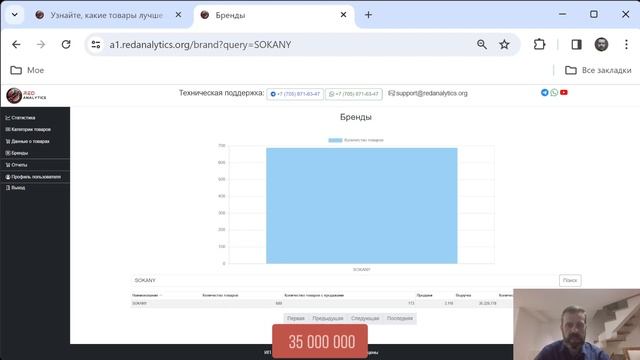Open 'Профиль пользователя' in the sidebar
The width and height of the screenshot is (640, 360).
[x=33, y=177]
